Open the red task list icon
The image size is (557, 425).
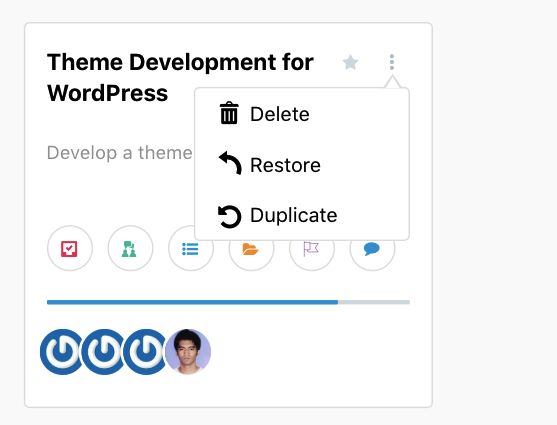pyautogui.click(x=70, y=248)
